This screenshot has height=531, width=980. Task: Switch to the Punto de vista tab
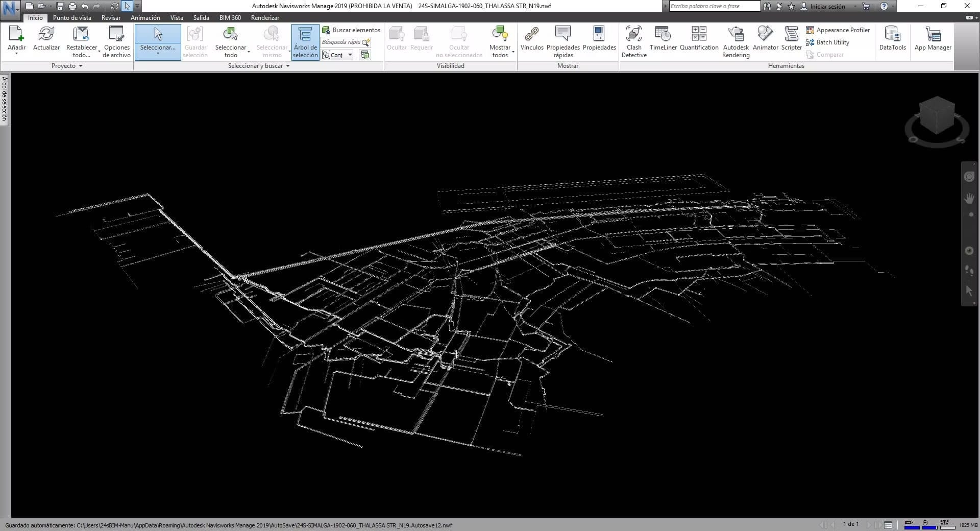click(72, 17)
